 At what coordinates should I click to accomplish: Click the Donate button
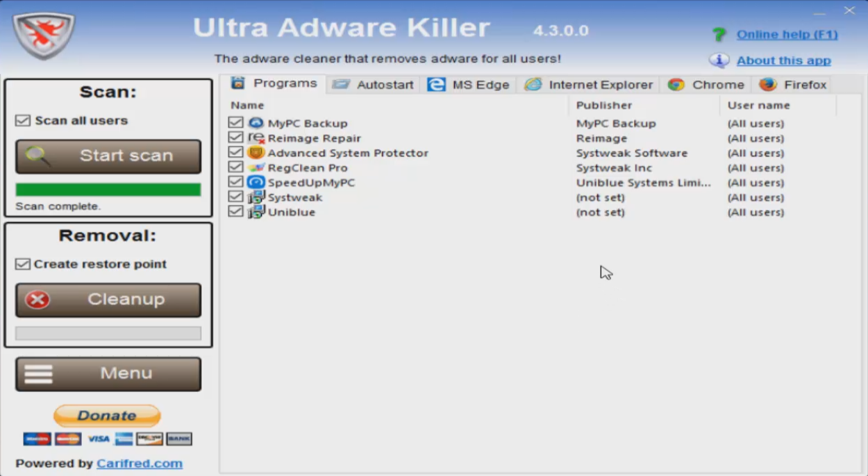click(107, 416)
